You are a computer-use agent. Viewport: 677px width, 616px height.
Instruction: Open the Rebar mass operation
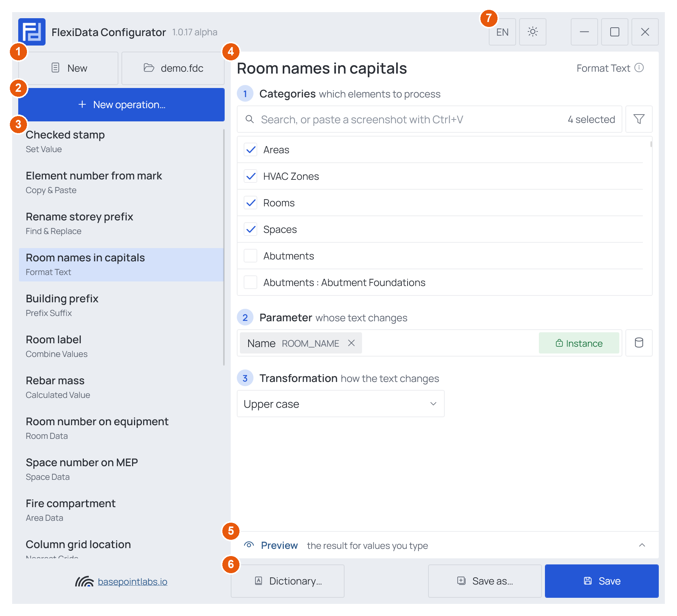[121, 387]
